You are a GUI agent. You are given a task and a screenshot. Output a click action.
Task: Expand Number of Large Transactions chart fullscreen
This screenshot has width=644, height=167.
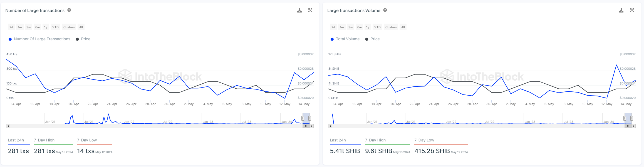coord(310,10)
